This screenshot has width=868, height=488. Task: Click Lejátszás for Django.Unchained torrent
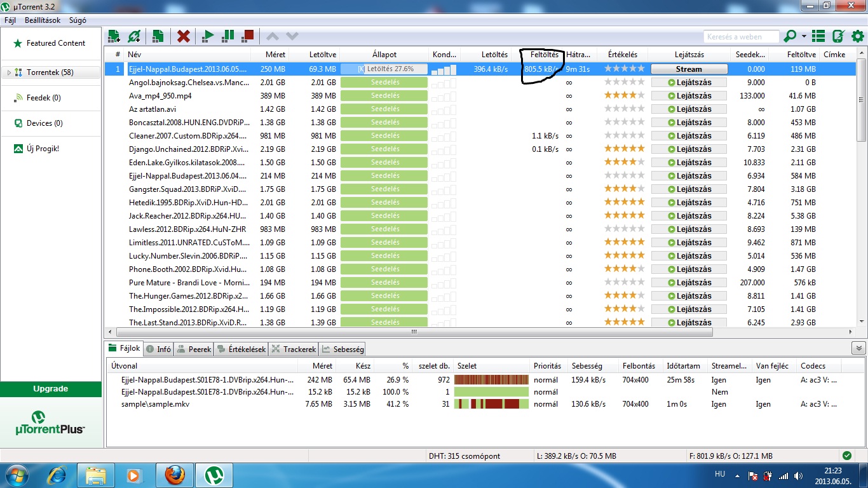[x=689, y=149]
